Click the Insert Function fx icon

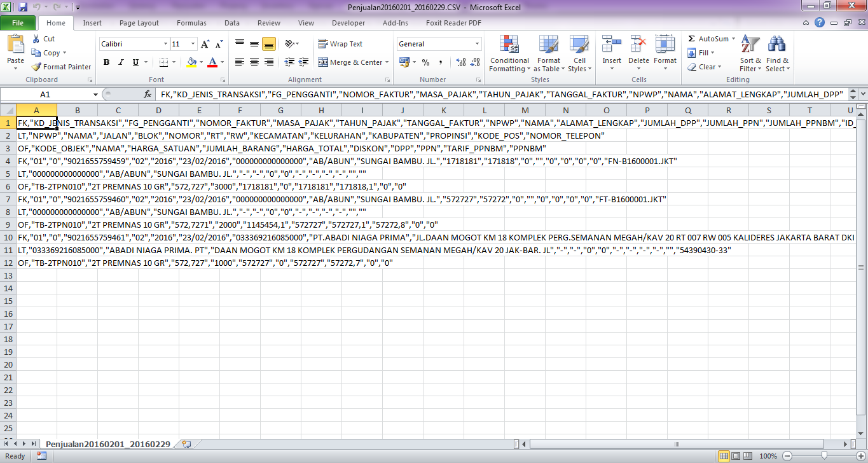pos(148,94)
